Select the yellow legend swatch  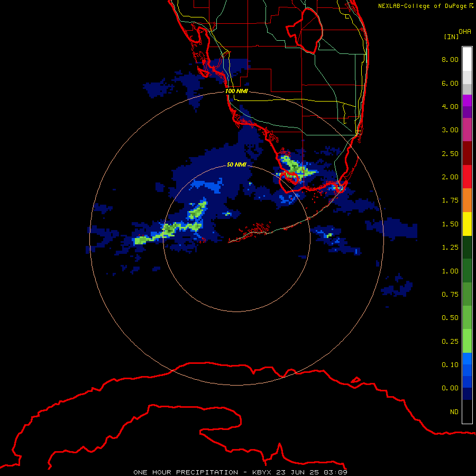(x=467, y=224)
